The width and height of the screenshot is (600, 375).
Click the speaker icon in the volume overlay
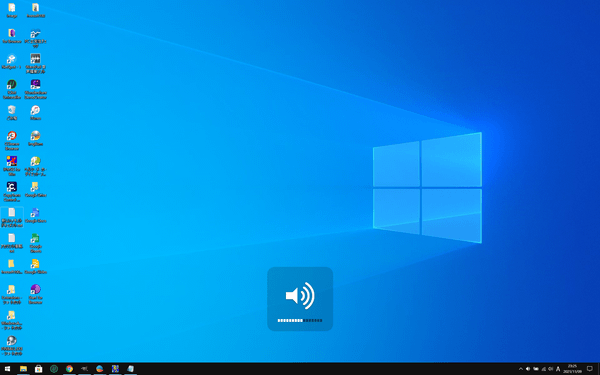[300, 295]
